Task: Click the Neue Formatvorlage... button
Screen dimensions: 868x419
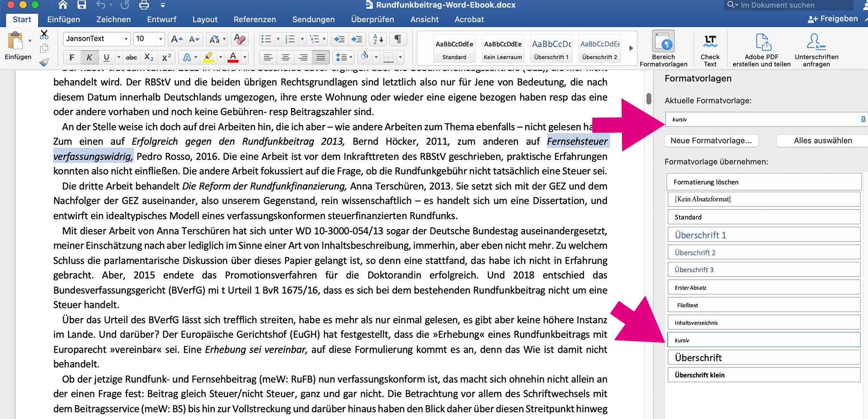Action: (x=711, y=141)
